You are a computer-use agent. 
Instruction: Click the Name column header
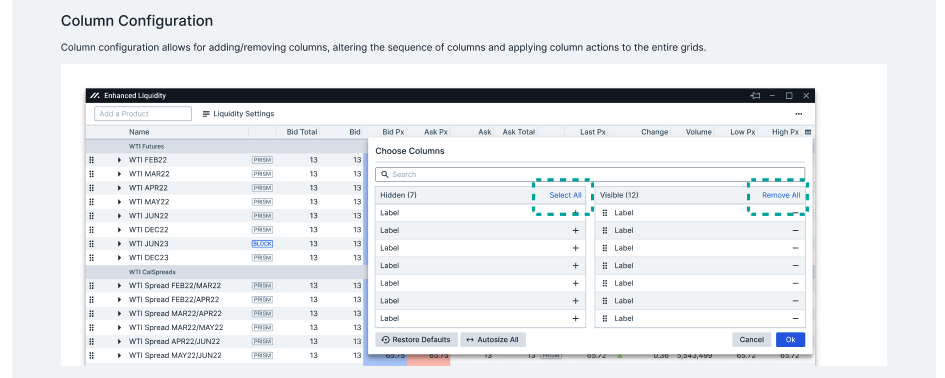click(139, 132)
